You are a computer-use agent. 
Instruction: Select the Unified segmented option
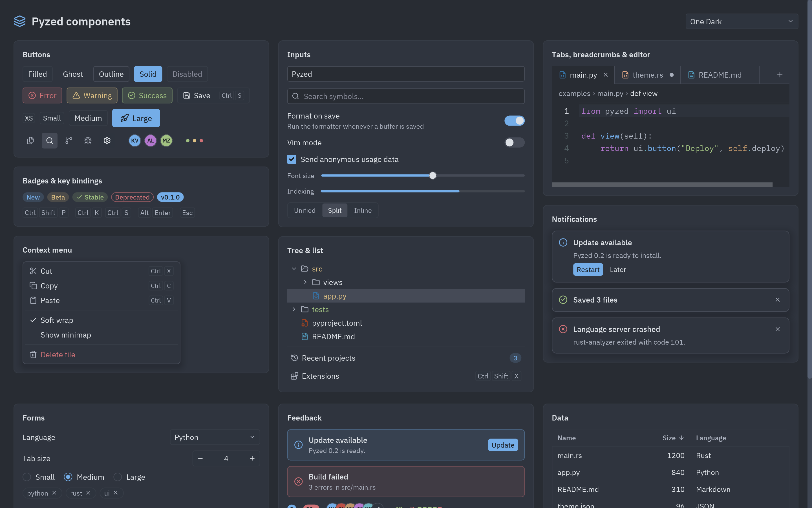coord(305,210)
